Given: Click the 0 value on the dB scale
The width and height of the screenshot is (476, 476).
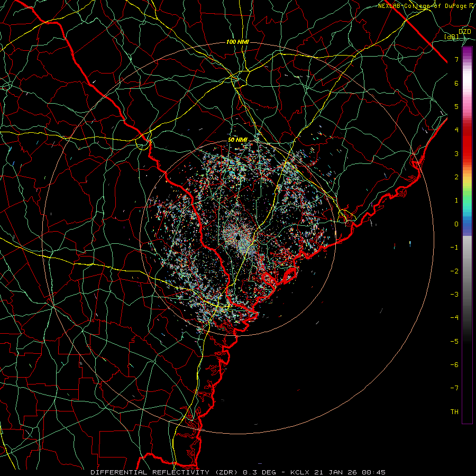Looking at the screenshot, I should [456, 224].
